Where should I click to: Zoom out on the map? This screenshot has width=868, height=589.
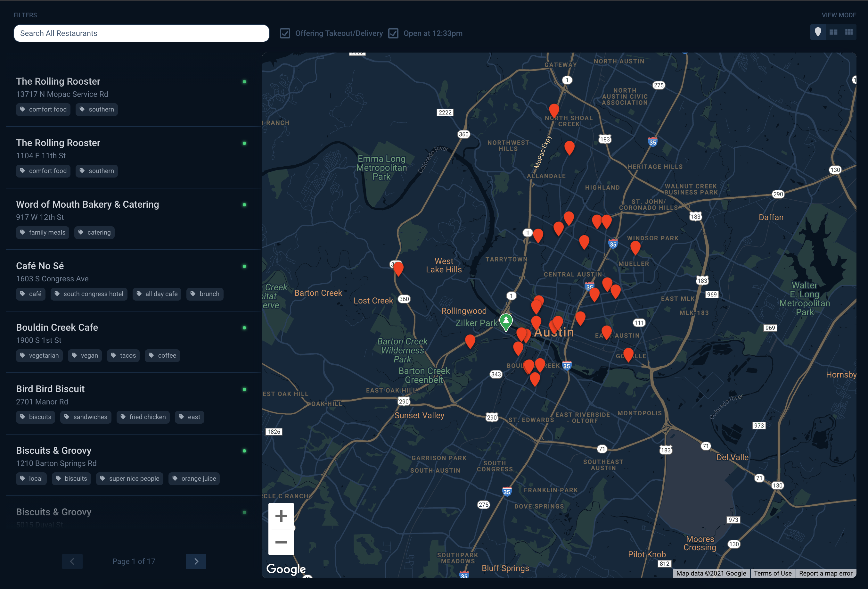(281, 542)
